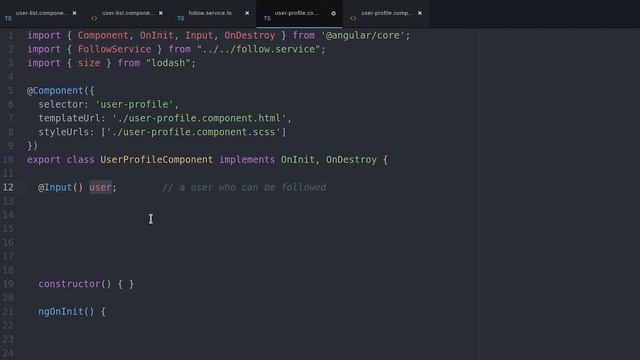Click the '../../follow.service' import path

[259, 49]
